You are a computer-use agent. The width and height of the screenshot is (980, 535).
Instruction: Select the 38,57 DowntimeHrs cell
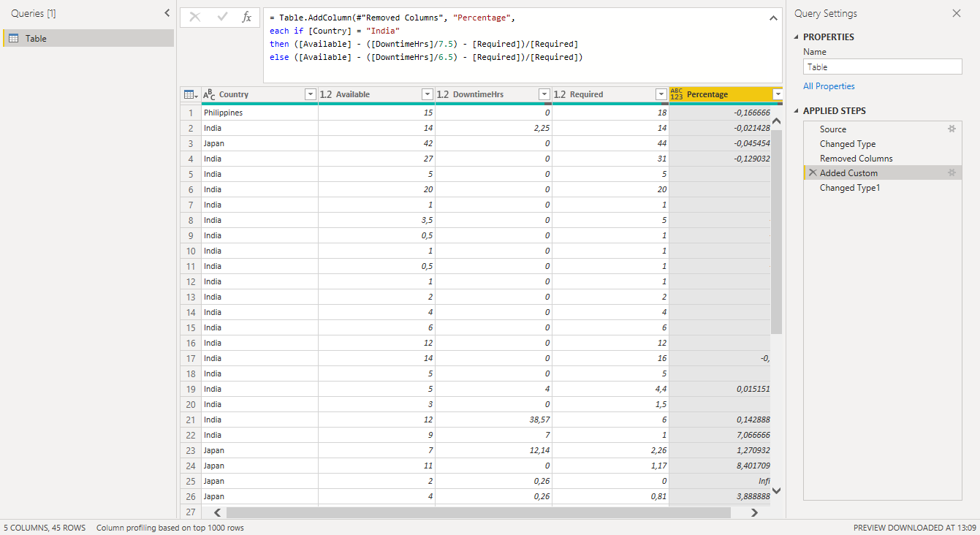[x=493, y=420]
